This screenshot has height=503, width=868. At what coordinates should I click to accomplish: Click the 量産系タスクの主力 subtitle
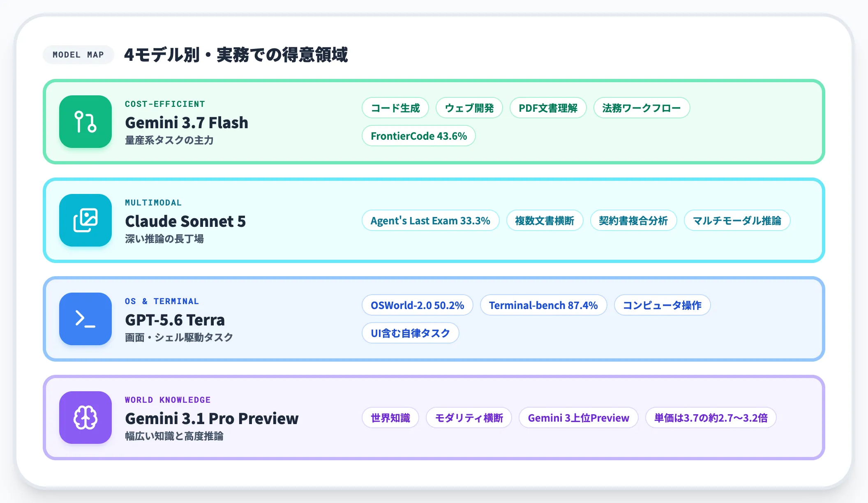click(x=169, y=140)
